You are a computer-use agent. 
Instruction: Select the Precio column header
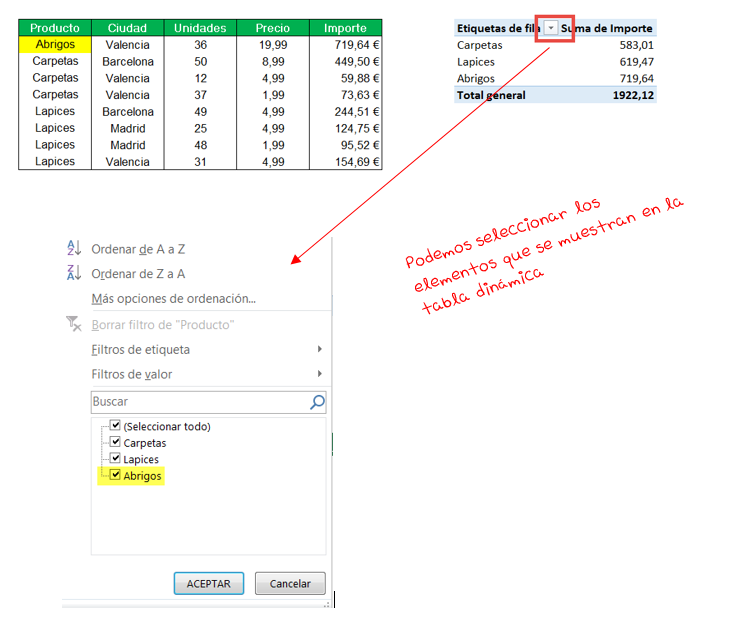[273, 28]
